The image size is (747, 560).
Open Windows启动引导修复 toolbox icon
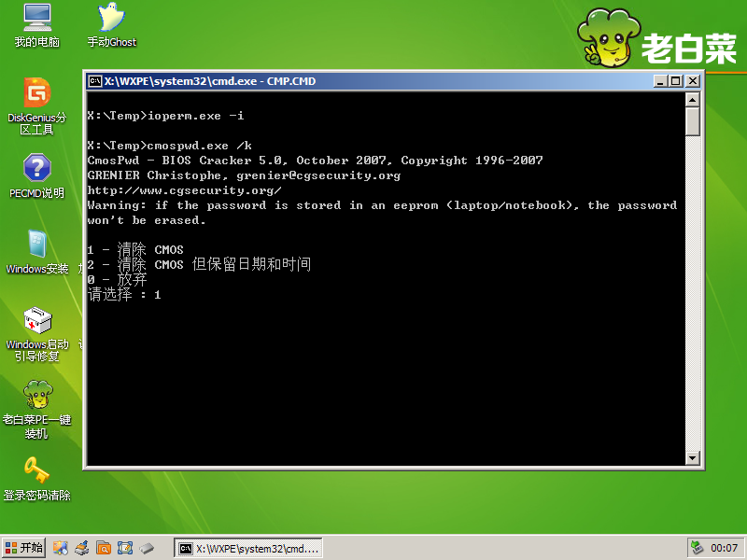(37, 334)
